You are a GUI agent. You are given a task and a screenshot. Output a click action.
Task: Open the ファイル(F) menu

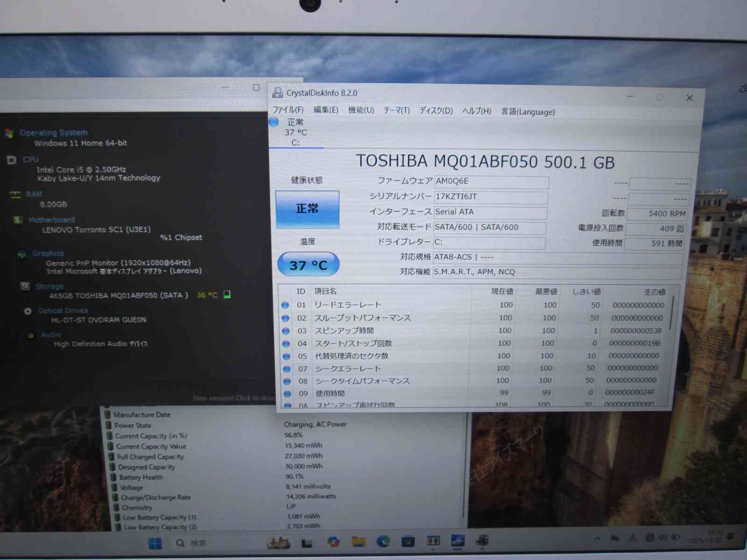pyautogui.click(x=288, y=110)
